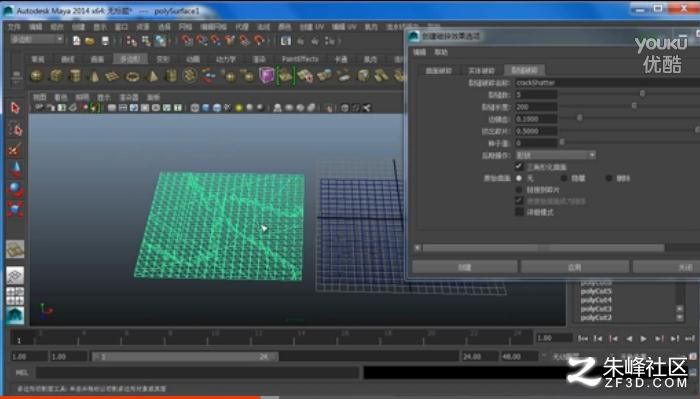700x399 pixels.
Task: Choose the Paint Selection brush tool
Action: [x=15, y=149]
